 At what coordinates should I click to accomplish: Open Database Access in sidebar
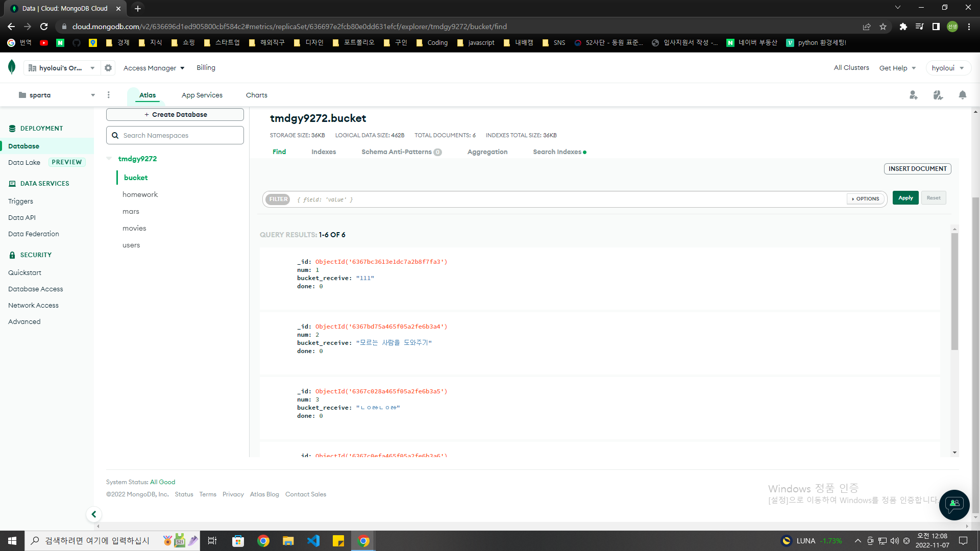36,289
